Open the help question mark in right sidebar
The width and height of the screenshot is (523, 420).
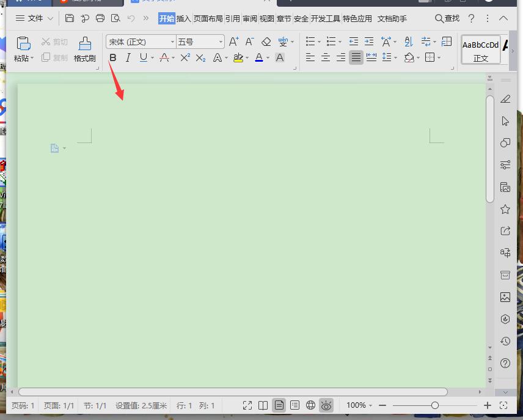(505, 363)
